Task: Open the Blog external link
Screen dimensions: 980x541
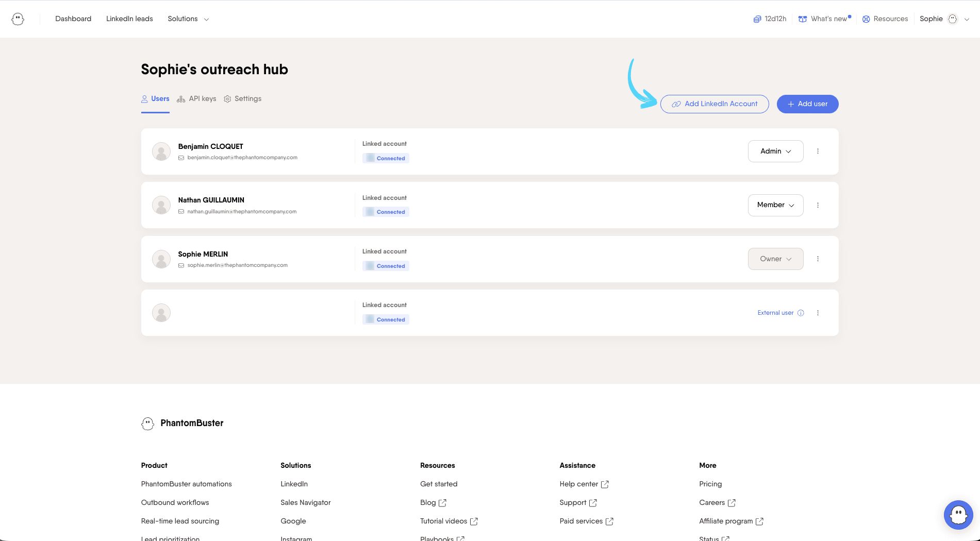Action: [433, 502]
